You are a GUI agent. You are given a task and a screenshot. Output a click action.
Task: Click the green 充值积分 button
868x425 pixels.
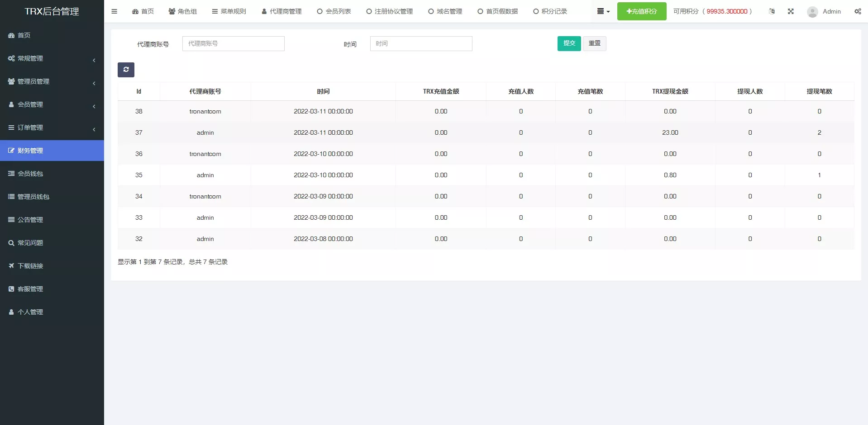(x=642, y=11)
